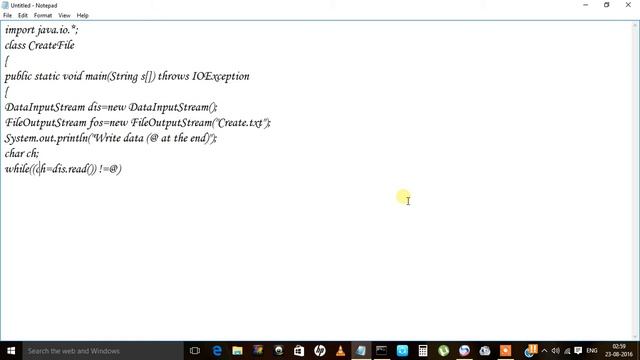The width and height of the screenshot is (640, 360).
Task: Open the View menu
Action: (64, 16)
